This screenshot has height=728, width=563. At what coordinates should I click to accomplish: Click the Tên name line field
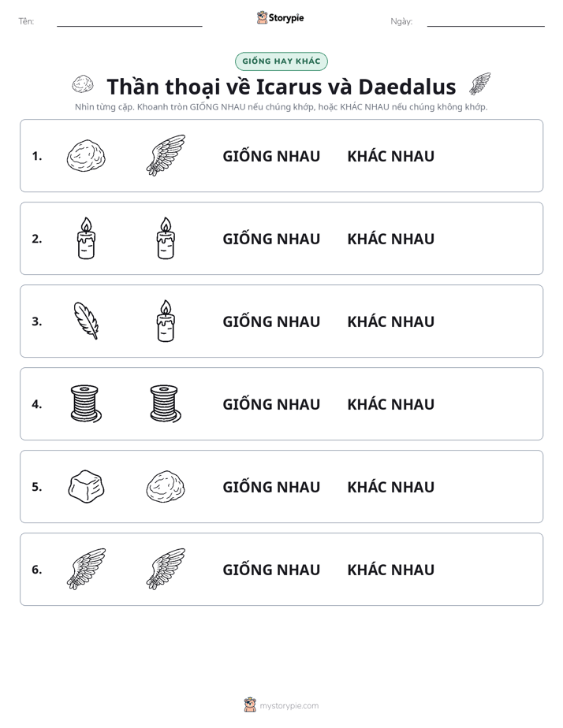129,21
